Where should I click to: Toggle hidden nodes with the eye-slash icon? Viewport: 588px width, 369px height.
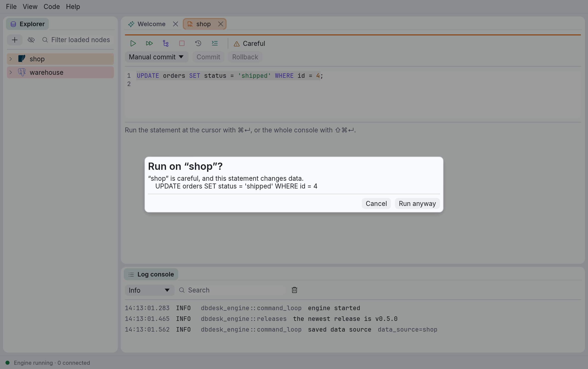[31, 40]
